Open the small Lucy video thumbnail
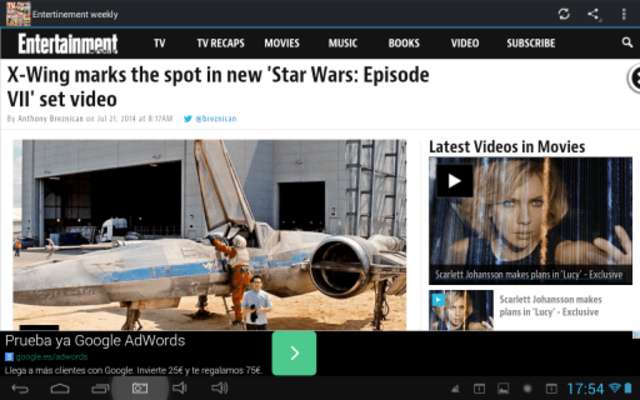 [461, 310]
